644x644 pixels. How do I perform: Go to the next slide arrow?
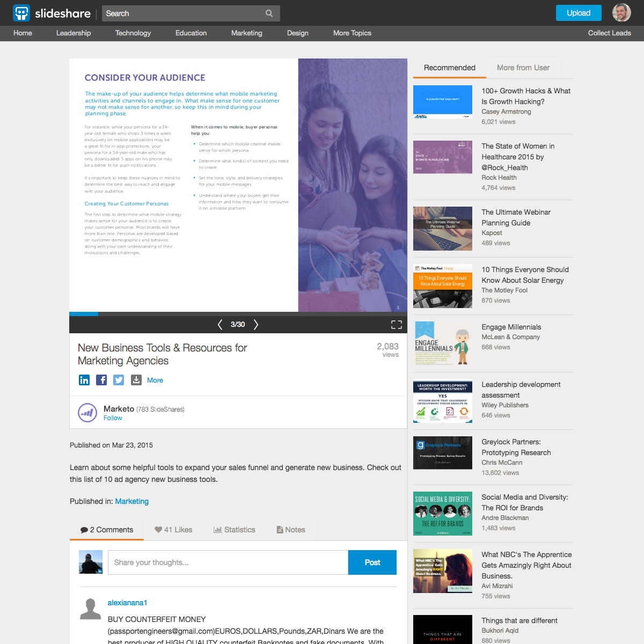(x=256, y=324)
